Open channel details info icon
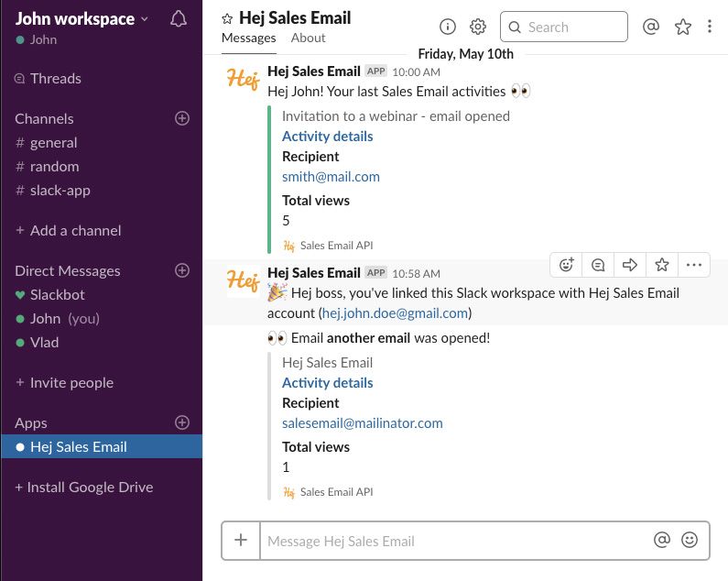The width and height of the screenshot is (728, 581). point(448,27)
